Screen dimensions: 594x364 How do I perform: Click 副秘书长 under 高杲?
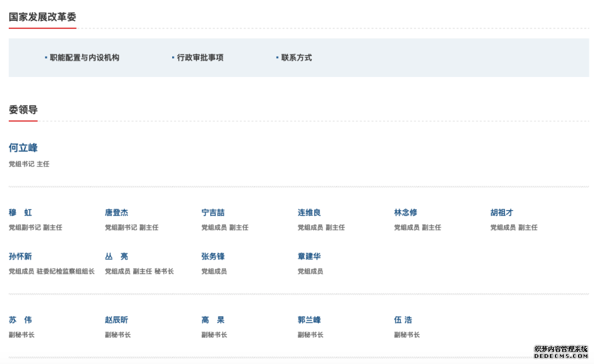pos(214,335)
